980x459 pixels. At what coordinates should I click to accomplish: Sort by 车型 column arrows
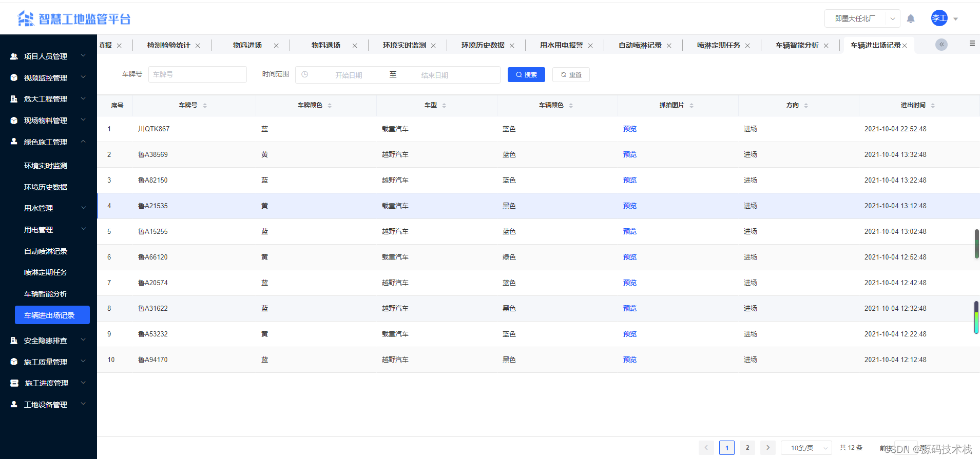point(444,106)
